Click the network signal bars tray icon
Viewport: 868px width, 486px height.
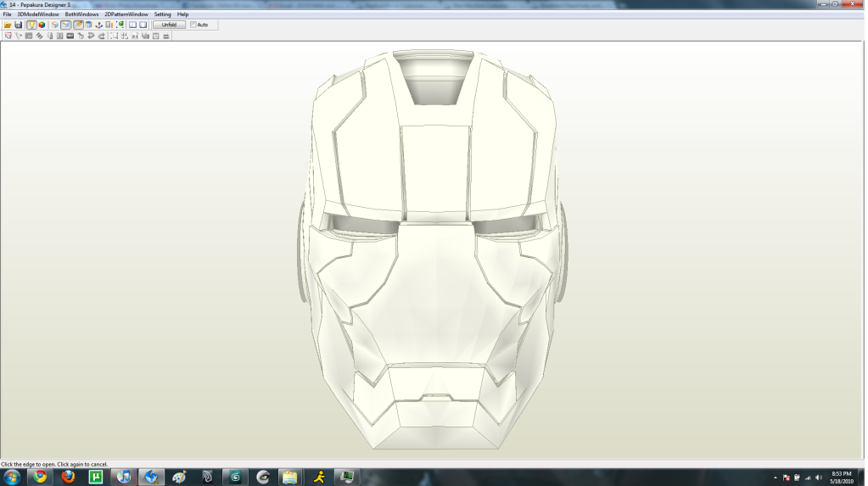(809, 478)
